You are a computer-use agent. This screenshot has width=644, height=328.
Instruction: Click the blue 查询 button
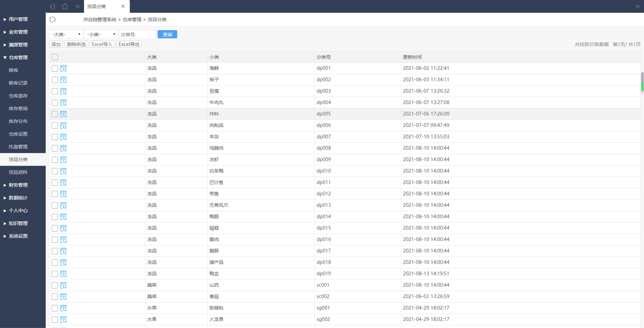pyautogui.click(x=167, y=35)
